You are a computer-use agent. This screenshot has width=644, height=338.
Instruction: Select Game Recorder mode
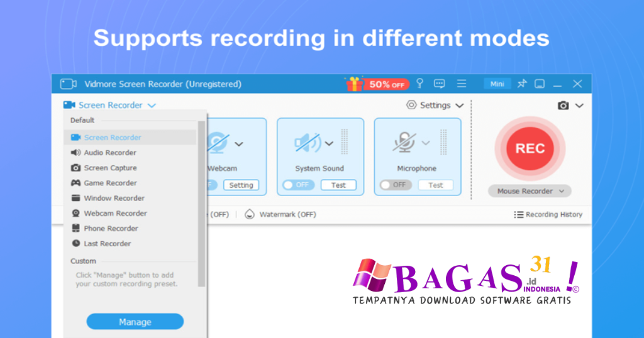pyautogui.click(x=130, y=183)
